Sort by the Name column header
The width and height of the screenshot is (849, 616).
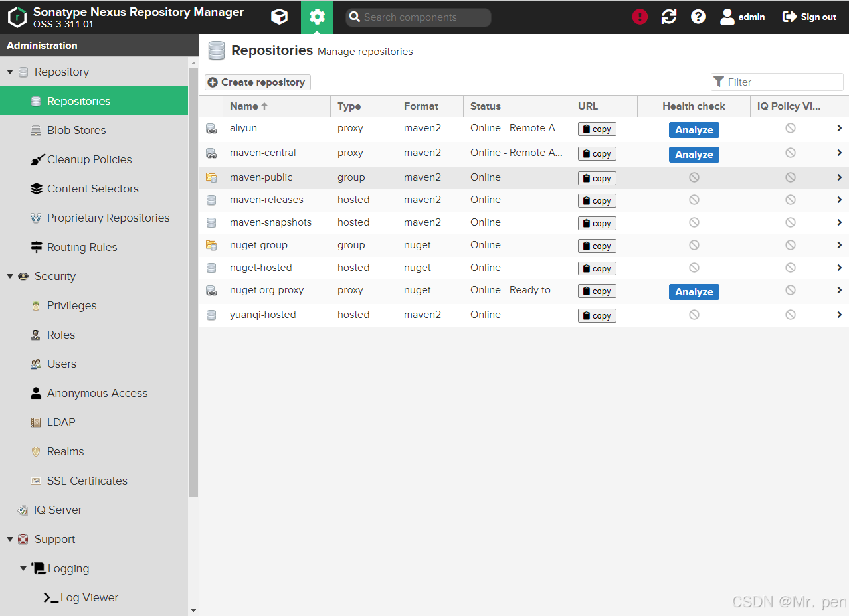click(x=277, y=106)
